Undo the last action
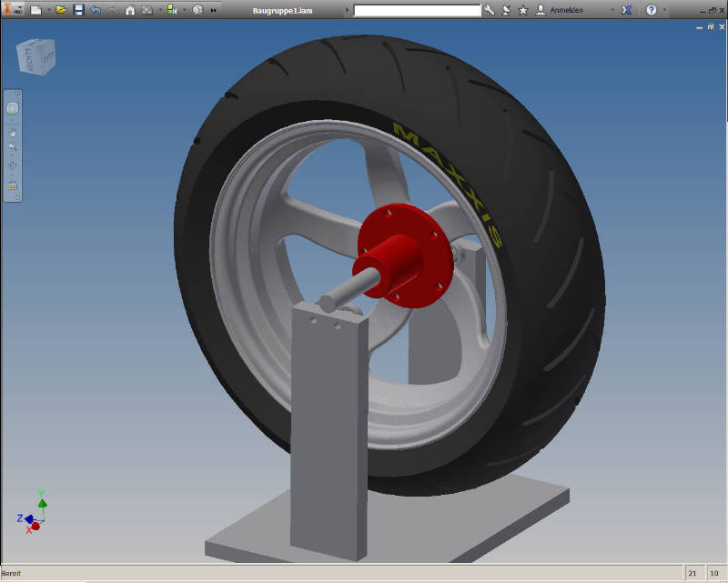Viewport: 728px width, 583px height. click(96, 10)
